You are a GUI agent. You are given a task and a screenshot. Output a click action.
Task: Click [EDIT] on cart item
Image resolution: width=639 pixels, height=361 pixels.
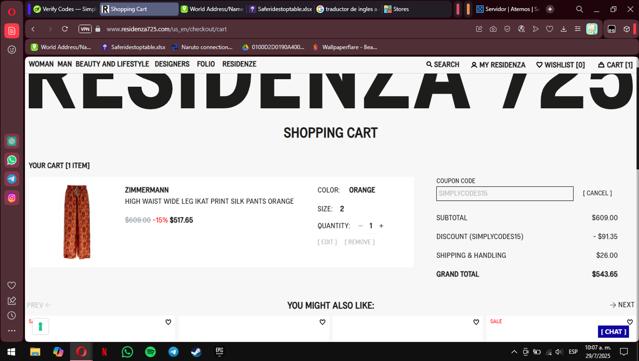coord(327,242)
